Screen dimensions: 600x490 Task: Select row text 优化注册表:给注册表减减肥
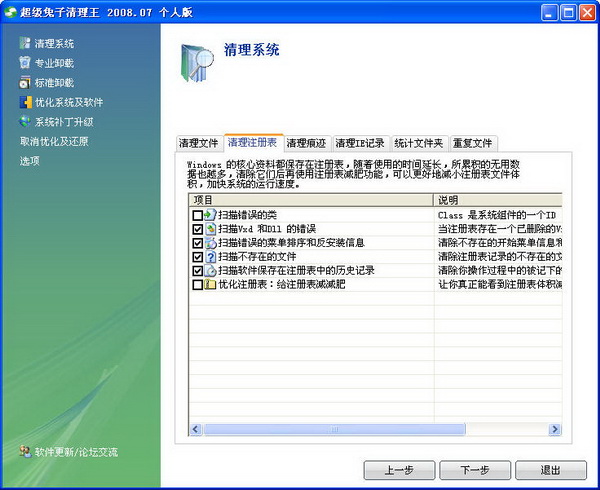click(x=282, y=285)
